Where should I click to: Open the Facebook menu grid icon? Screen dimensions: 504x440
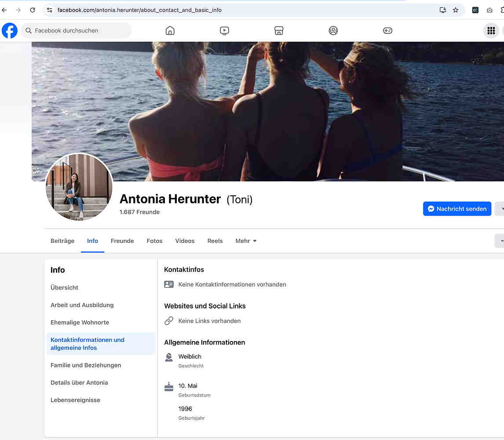click(x=491, y=30)
